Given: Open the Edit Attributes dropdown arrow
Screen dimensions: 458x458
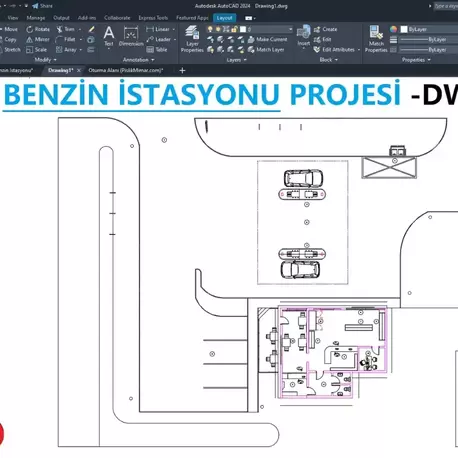Looking at the screenshot, I should click(x=359, y=50).
